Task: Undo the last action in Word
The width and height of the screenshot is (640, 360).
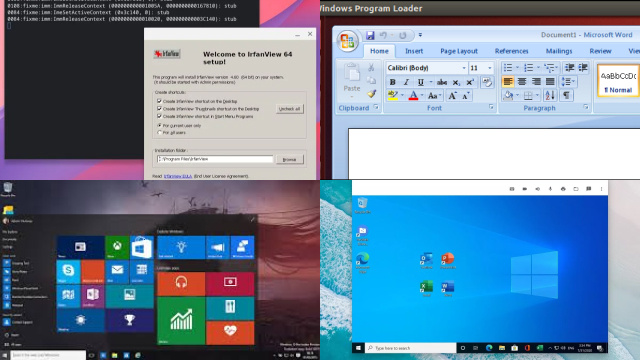Action: tap(383, 36)
